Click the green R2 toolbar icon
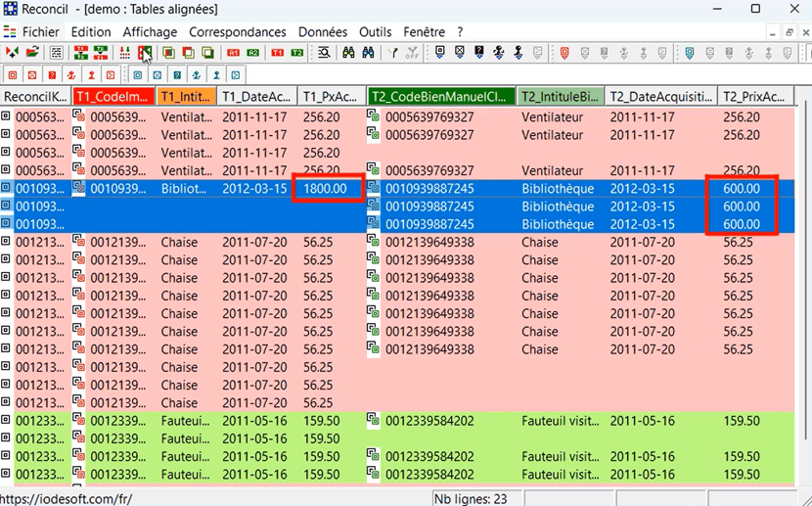The width and height of the screenshot is (812, 506). (x=253, y=52)
